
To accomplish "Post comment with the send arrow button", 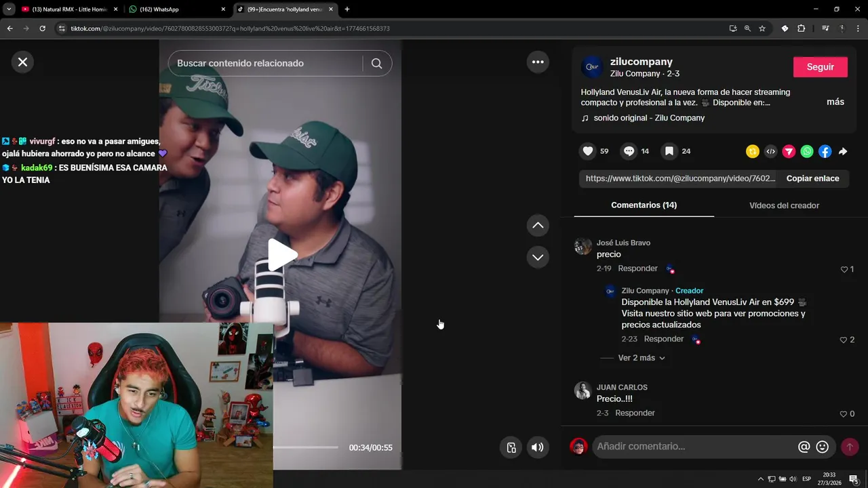I will (849, 447).
